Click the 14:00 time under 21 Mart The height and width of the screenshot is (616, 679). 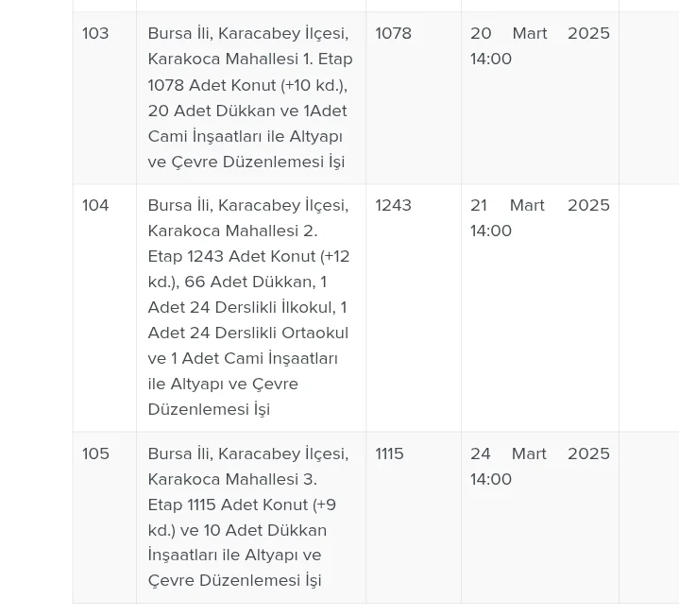pyautogui.click(x=491, y=231)
